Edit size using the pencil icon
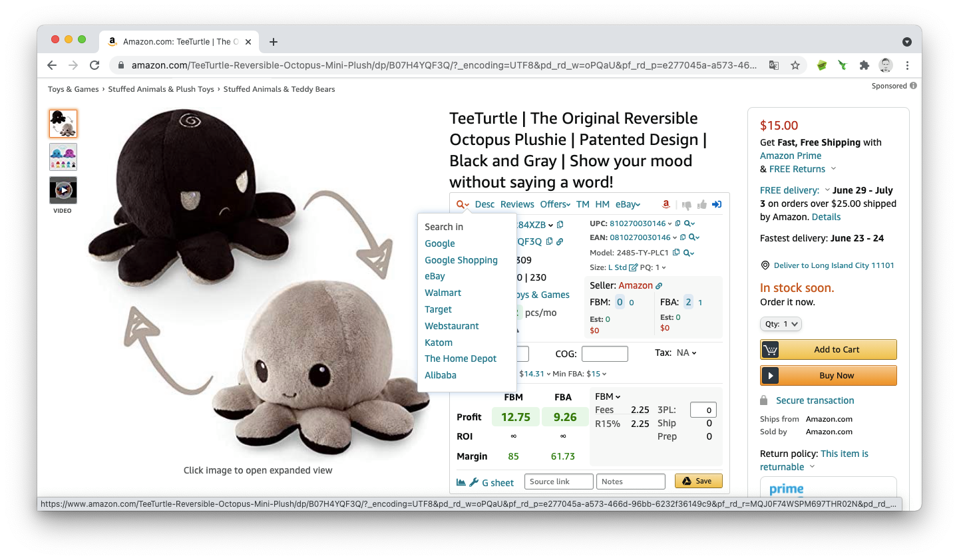The width and height of the screenshot is (959, 560). click(x=633, y=267)
